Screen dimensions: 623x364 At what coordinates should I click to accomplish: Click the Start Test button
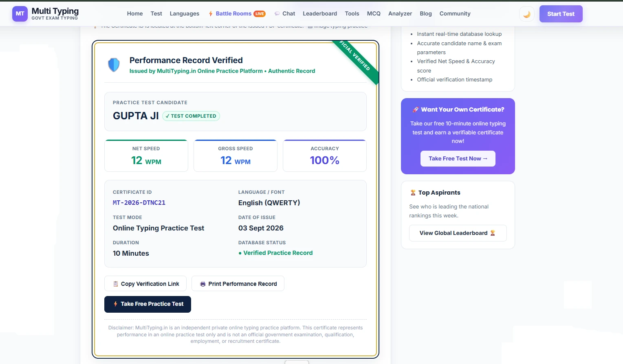561,14
